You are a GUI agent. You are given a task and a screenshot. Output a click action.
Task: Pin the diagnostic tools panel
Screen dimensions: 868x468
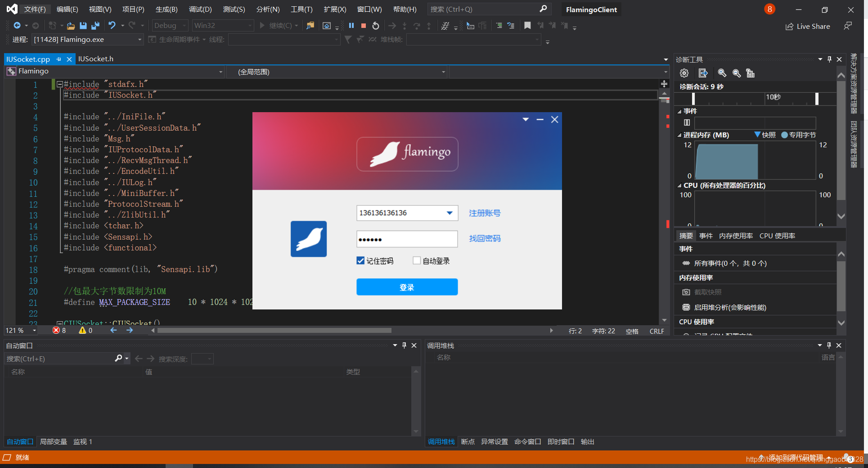click(830, 59)
